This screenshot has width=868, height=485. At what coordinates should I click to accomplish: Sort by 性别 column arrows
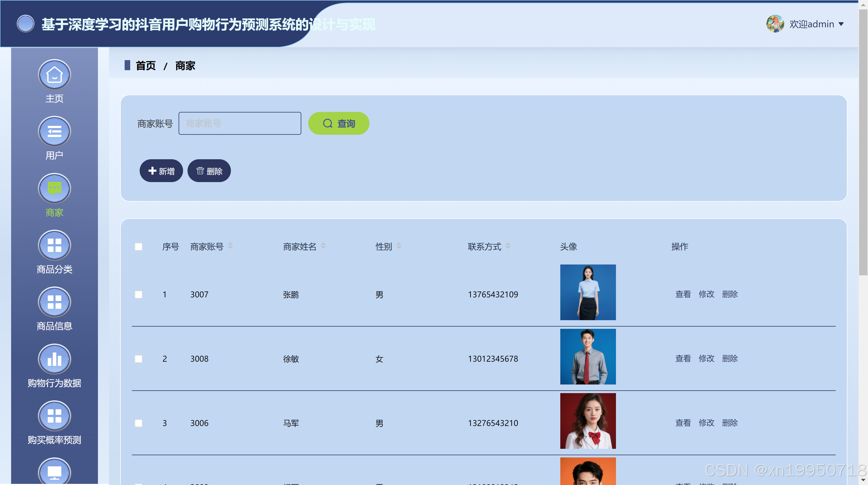(x=399, y=246)
